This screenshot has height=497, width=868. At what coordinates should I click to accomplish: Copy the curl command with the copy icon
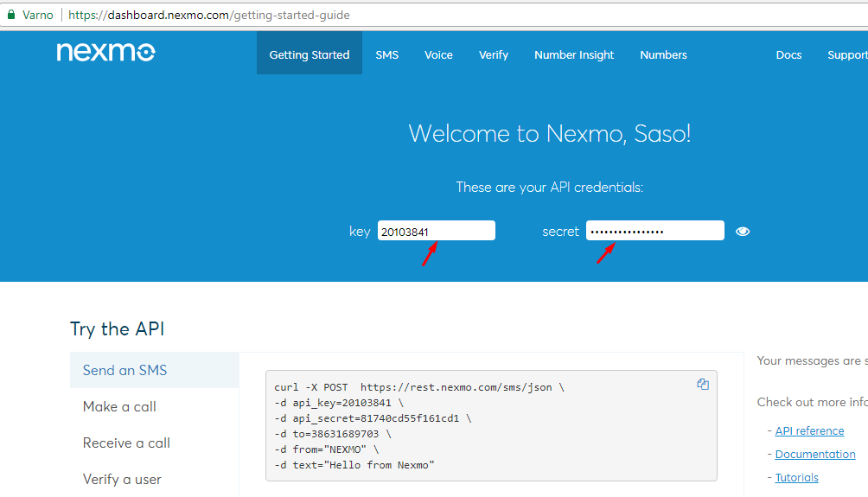pos(703,384)
